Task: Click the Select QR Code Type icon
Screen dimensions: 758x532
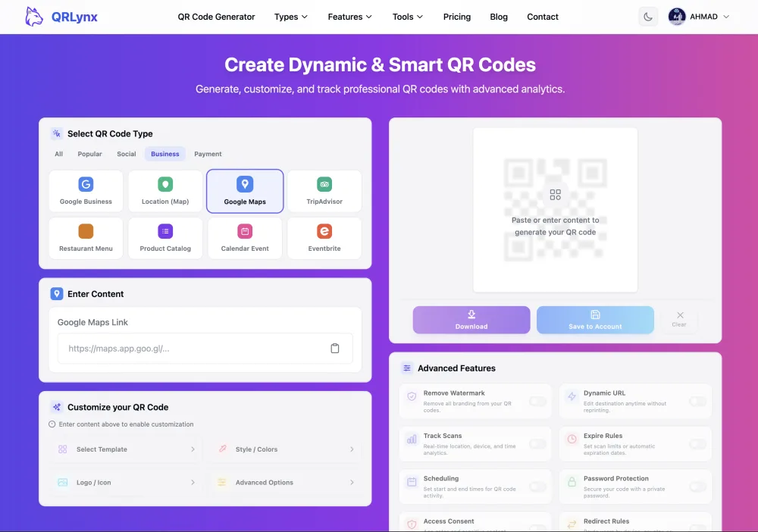Action: click(57, 133)
